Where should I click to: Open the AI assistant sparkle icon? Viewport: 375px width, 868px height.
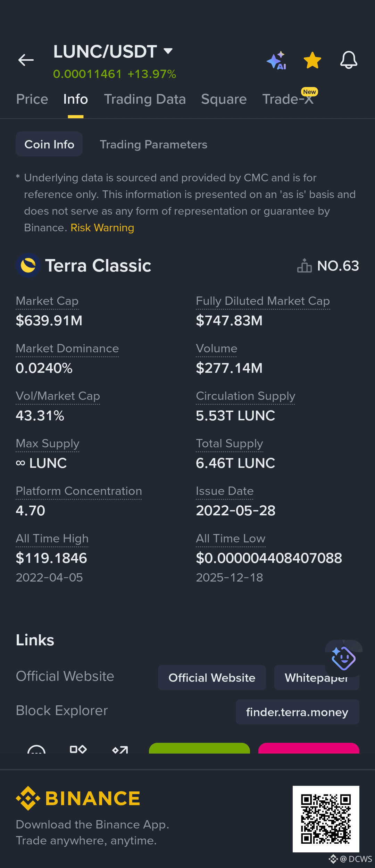(x=276, y=60)
